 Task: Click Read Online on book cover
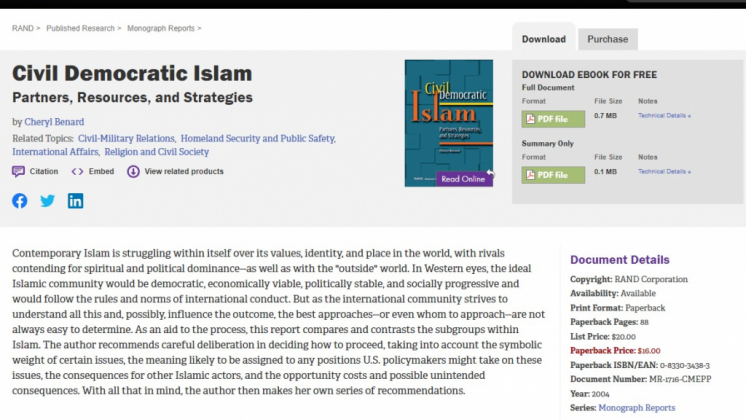464,179
